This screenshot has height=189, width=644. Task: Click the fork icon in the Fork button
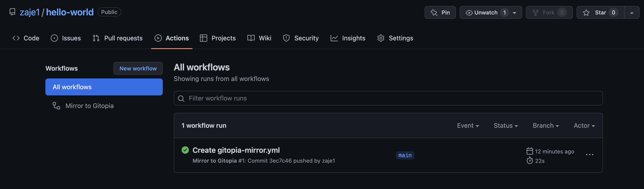[536, 12]
